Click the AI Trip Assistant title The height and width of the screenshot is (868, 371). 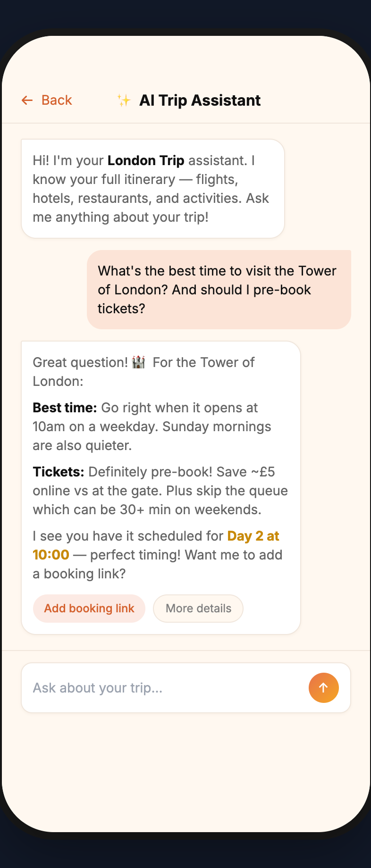click(x=200, y=100)
